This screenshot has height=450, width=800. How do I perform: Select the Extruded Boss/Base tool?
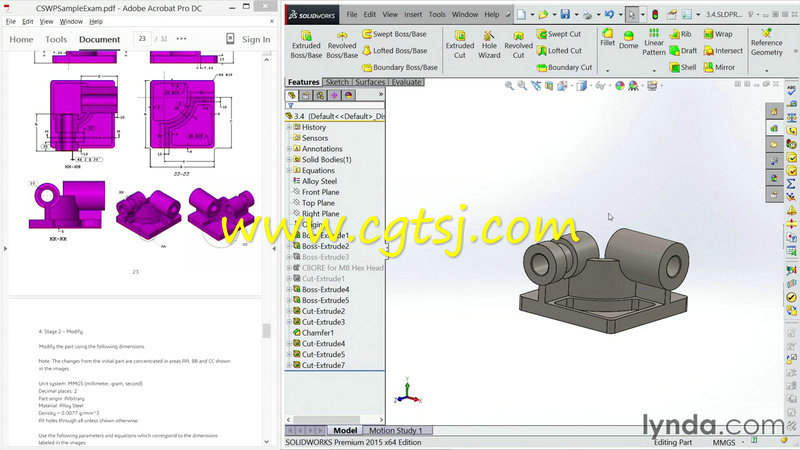(306, 44)
